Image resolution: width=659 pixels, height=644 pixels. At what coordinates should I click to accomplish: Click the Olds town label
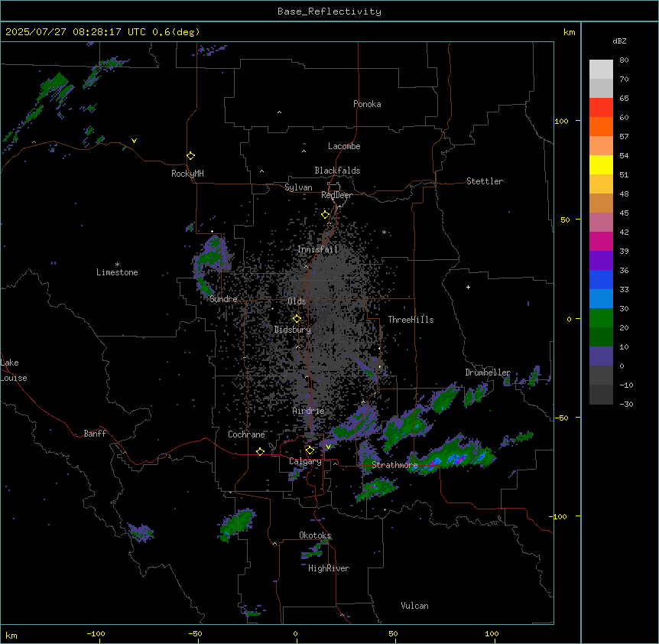(297, 301)
